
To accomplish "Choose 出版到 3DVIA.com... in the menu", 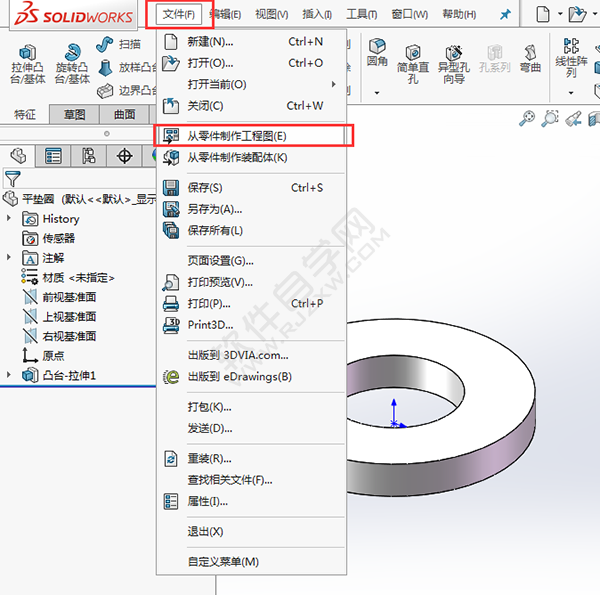I will 251,355.
